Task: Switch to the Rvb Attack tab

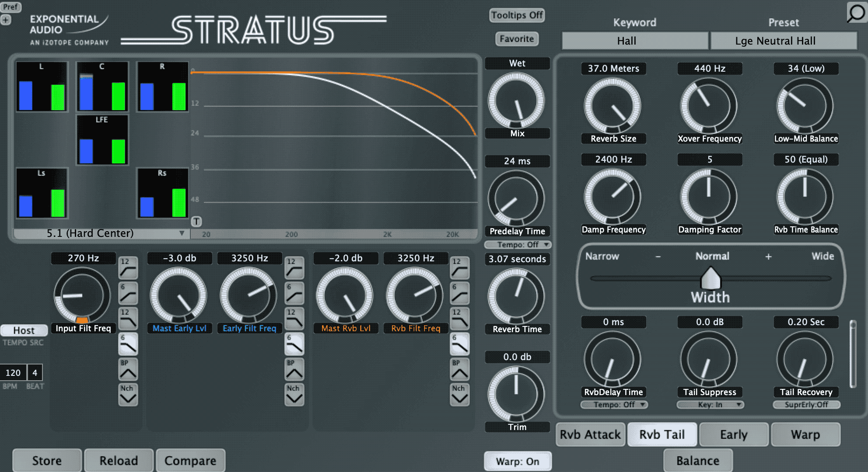Action: pos(590,434)
